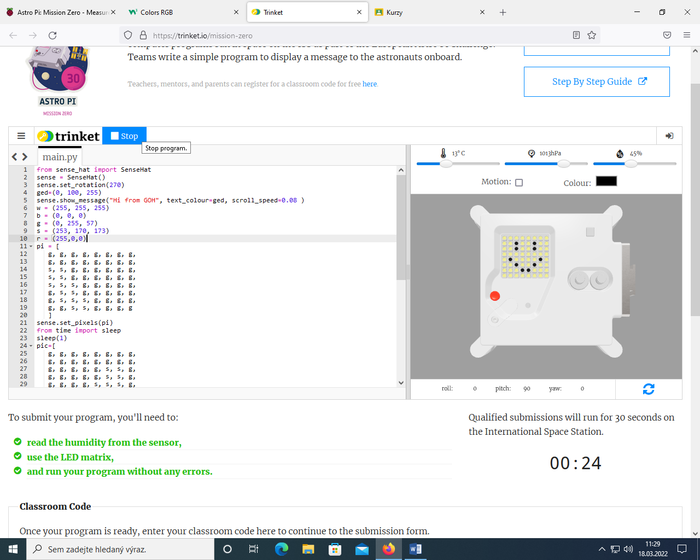Collapse the pic list code fold arrow
This screenshot has width=700, height=560.
tap(30, 345)
